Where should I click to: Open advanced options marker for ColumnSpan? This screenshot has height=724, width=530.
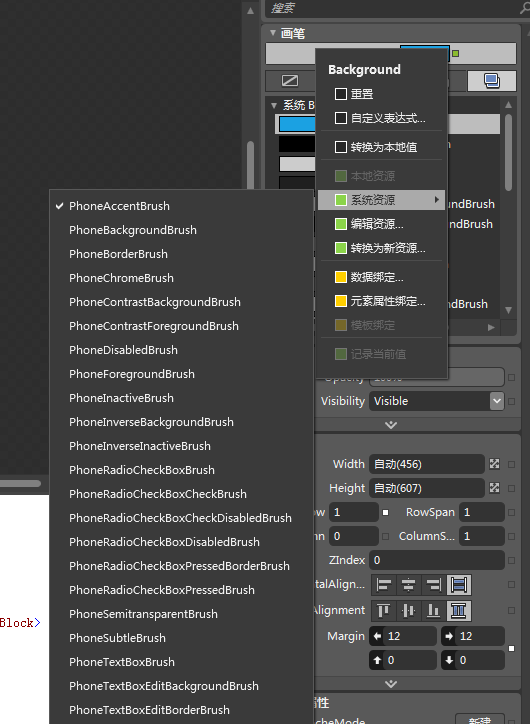tap(512, 537)
